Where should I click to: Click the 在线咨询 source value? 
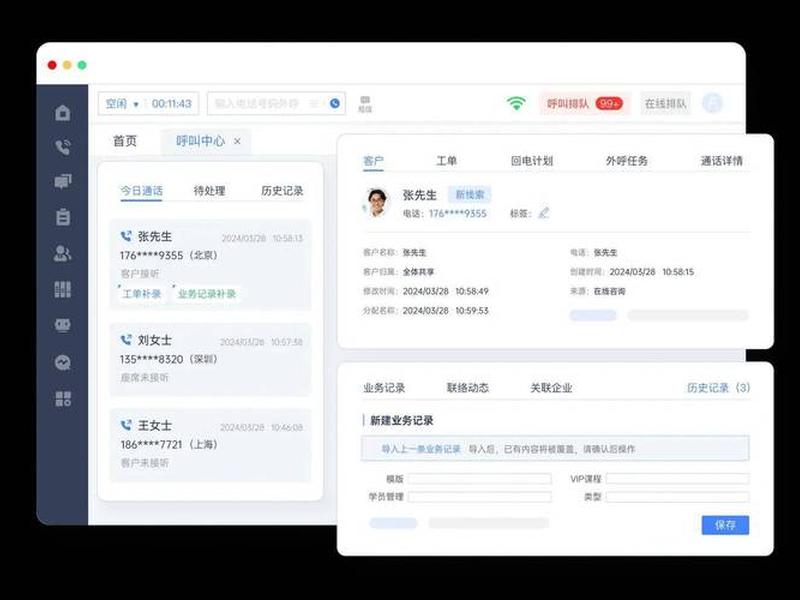click(609, 291)
